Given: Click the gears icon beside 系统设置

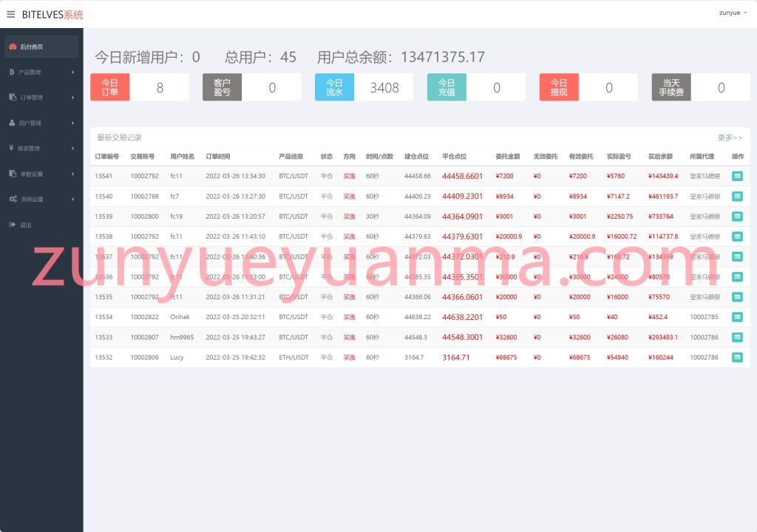Looking at the screenshot, I should pos(13,199).
